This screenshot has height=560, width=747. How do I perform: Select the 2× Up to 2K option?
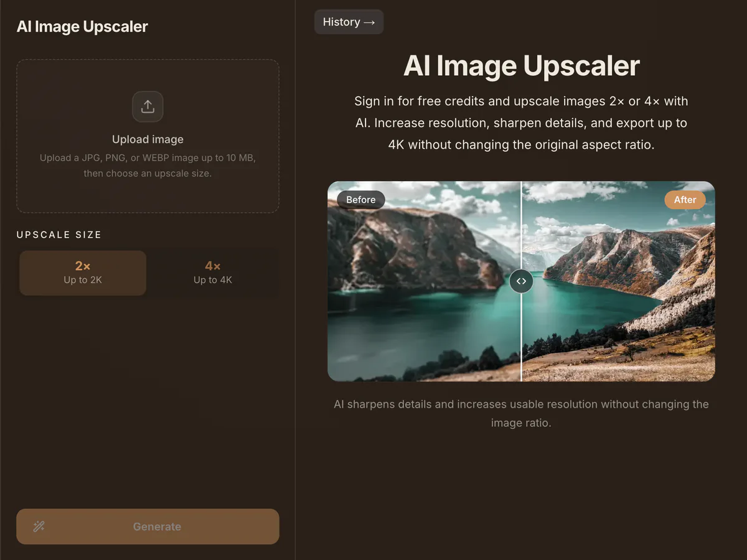[x=83, y=273]
